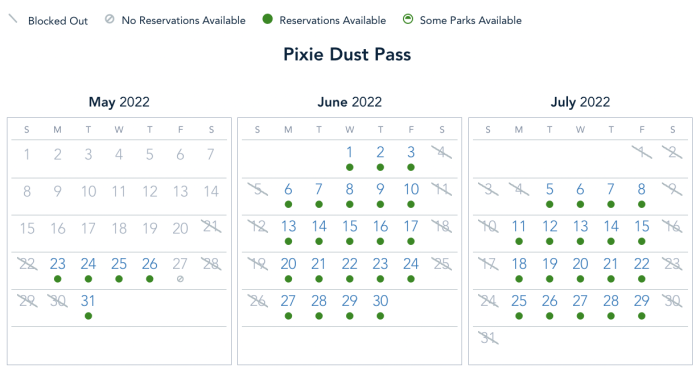This screenshot has width=700, height=376.
Task: Click the July 2022 month title
Action: tap(580, 102)
